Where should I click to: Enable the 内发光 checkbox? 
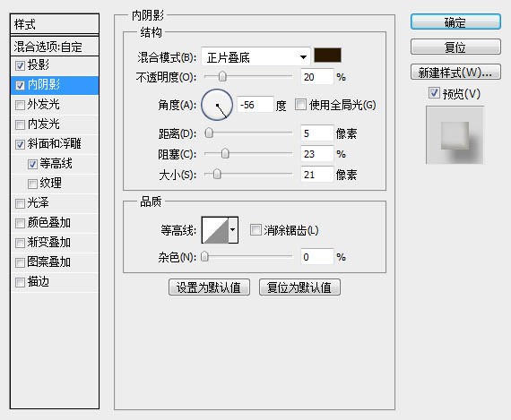[20, 124]
